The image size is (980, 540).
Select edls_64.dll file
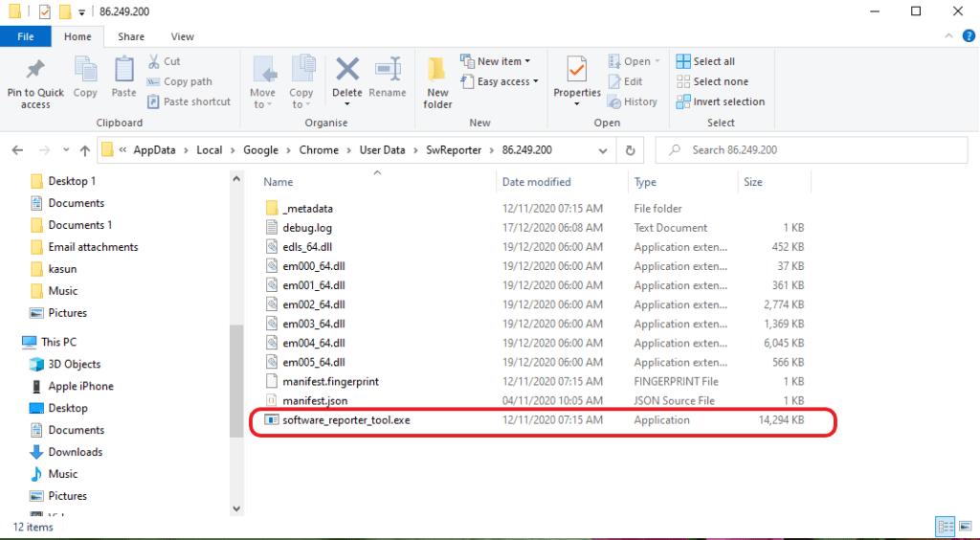(x=307, y=247)
